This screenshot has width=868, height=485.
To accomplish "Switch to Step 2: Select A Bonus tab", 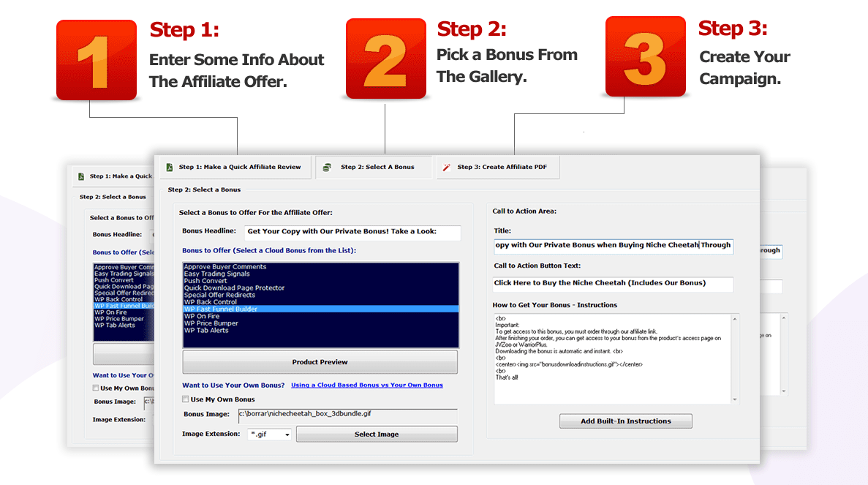I will click(372, 168).
